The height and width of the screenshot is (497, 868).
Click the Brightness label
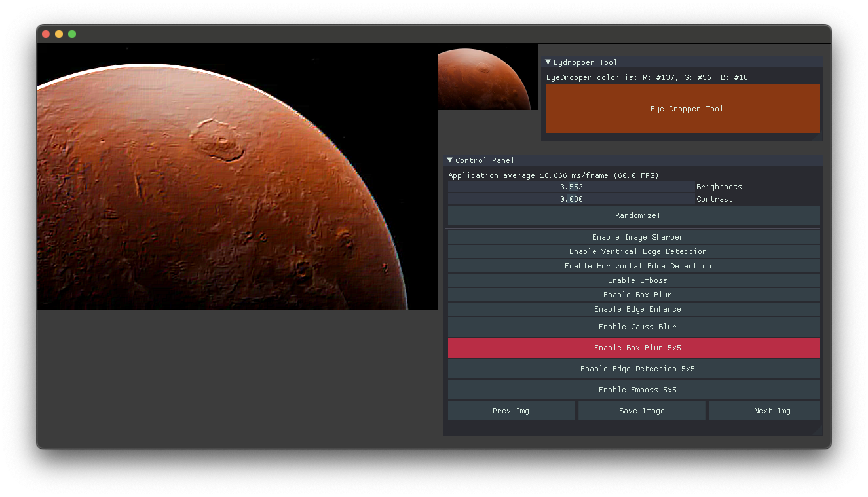pos(719,187)
